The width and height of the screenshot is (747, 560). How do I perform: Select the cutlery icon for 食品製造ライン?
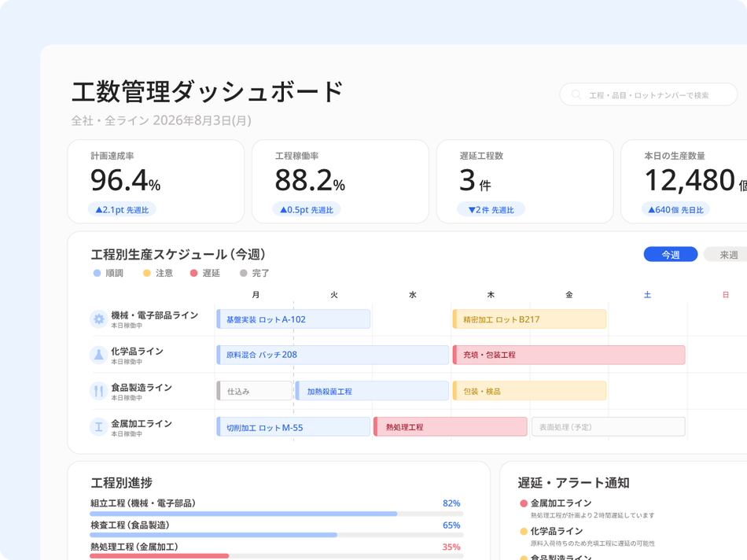(x=98, y=391)
